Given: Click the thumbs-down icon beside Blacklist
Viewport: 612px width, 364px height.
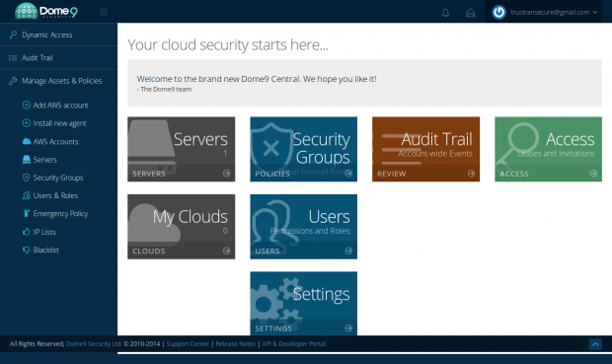Looking at the screenshot, I should [26, 250].
